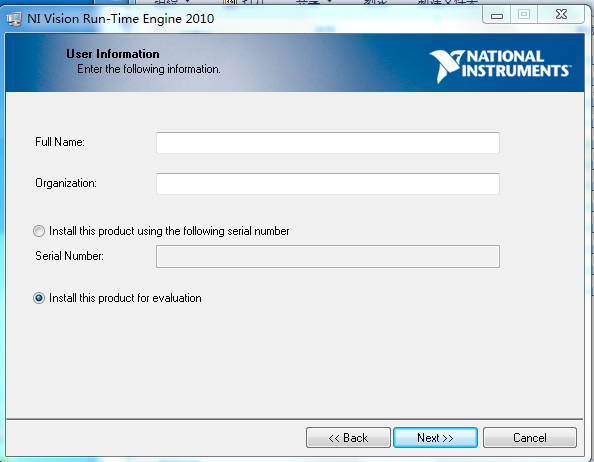
Task: Click the "Enter the following information." text
Action: point(148,69)
